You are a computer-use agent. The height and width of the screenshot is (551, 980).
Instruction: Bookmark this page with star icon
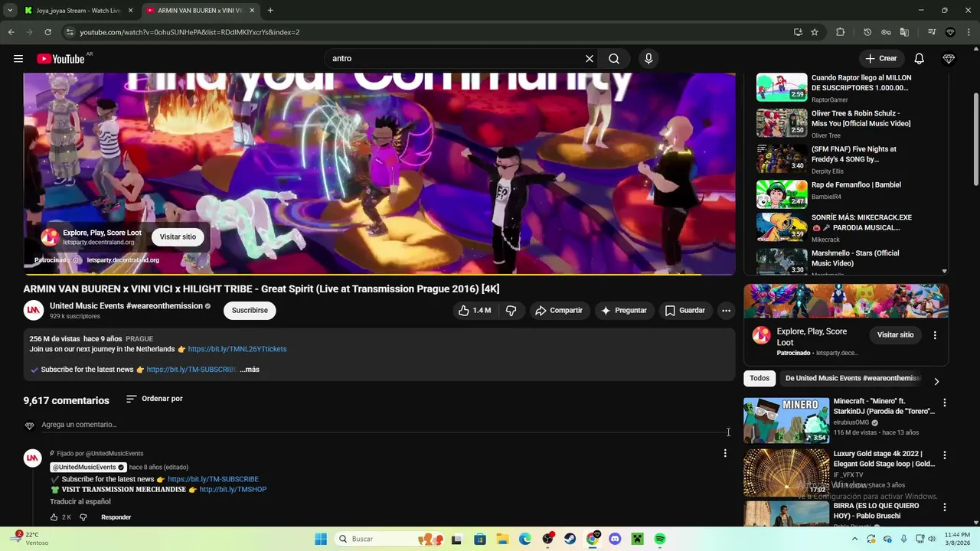click(815, 32)
